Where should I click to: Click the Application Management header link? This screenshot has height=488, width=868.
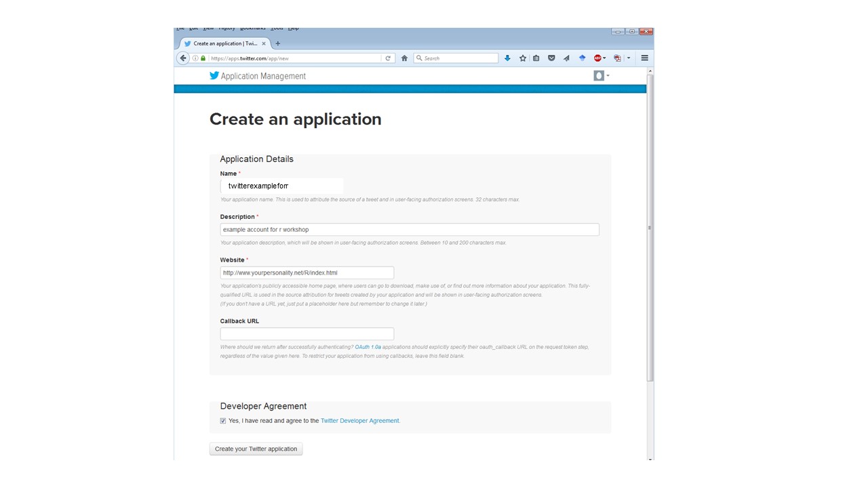(263, 76)
